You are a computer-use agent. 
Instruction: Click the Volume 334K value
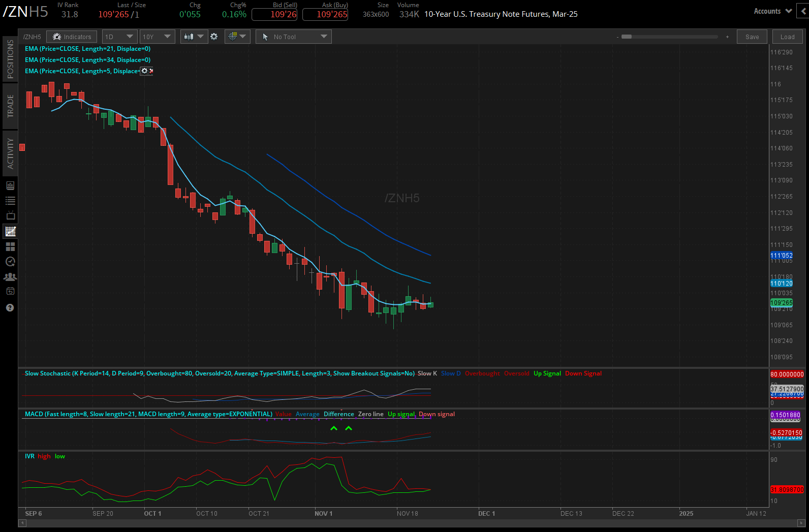point(409,14)
